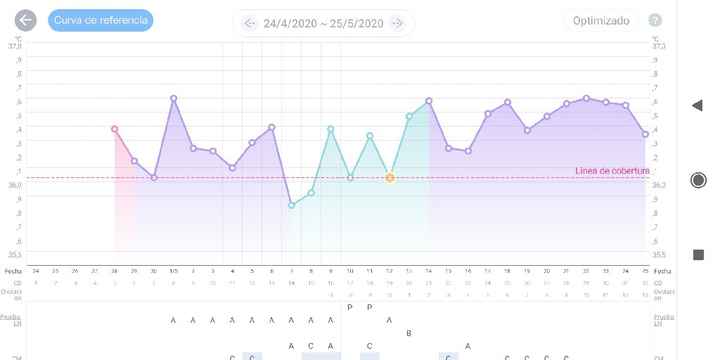Tap Android home circle navigation button
Image resolution: width=720 pixels, height=360 pixels.
tap(698, 180)
